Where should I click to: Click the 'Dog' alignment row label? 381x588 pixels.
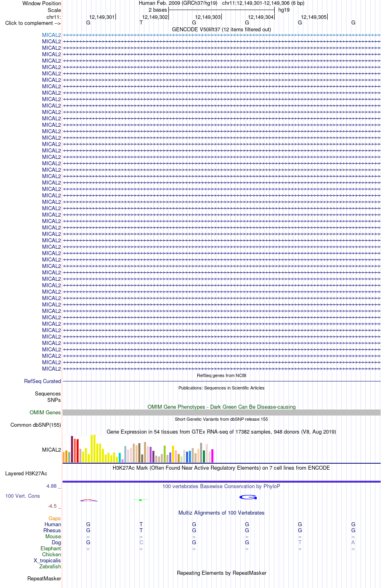56,542
